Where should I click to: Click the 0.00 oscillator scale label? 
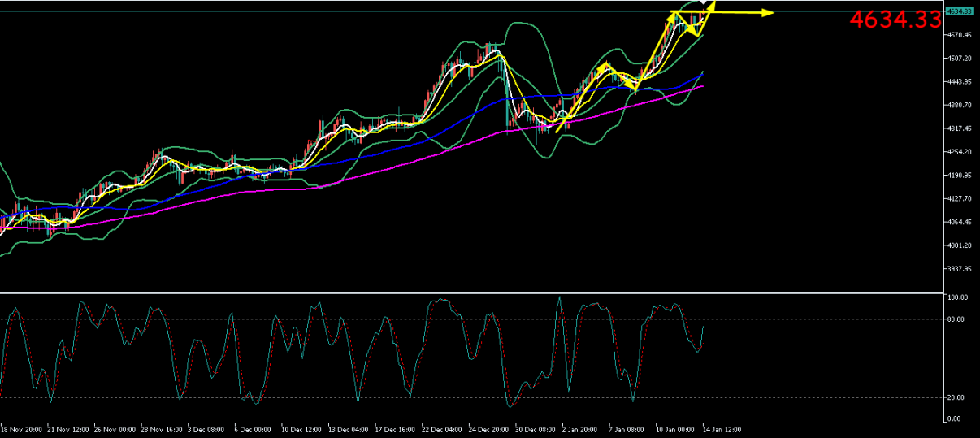point(954,419)
